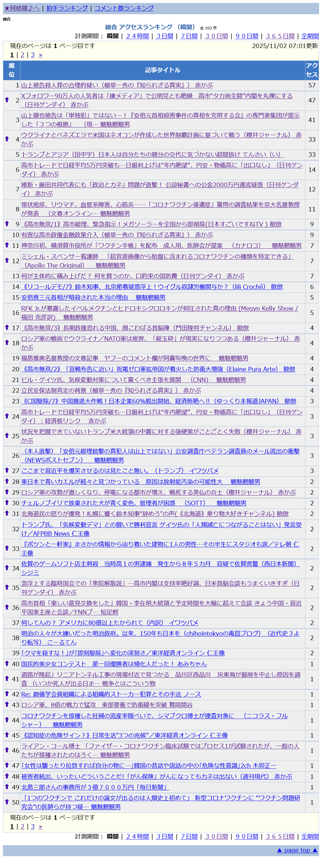
Task: Choose the top 全期間 period link
Action: (x=310, y=36)
